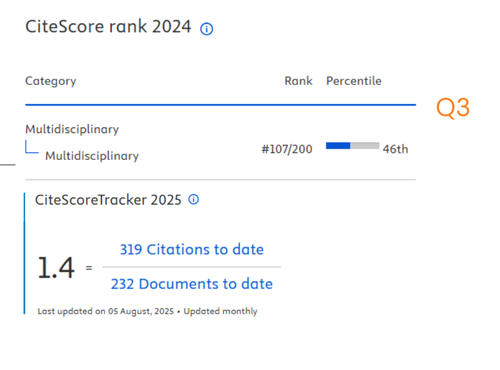Click the Category column header
Viewport: 500px width, 370px height.
point(51,81)
